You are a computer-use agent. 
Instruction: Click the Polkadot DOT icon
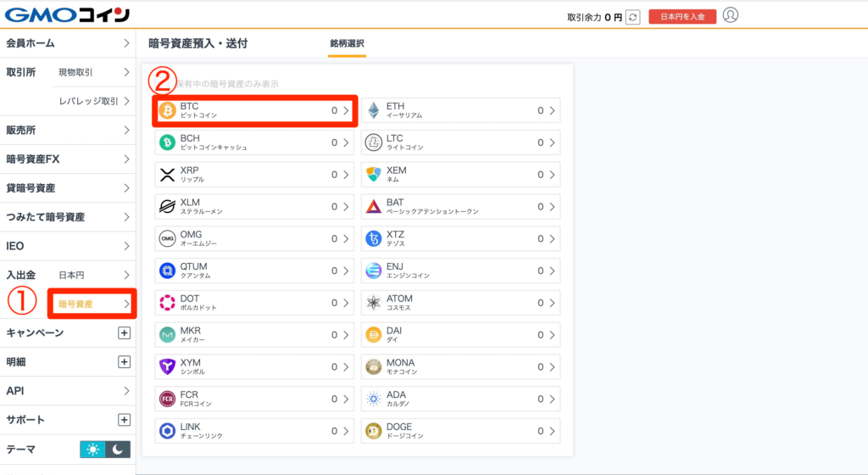[x=167, y=303]
